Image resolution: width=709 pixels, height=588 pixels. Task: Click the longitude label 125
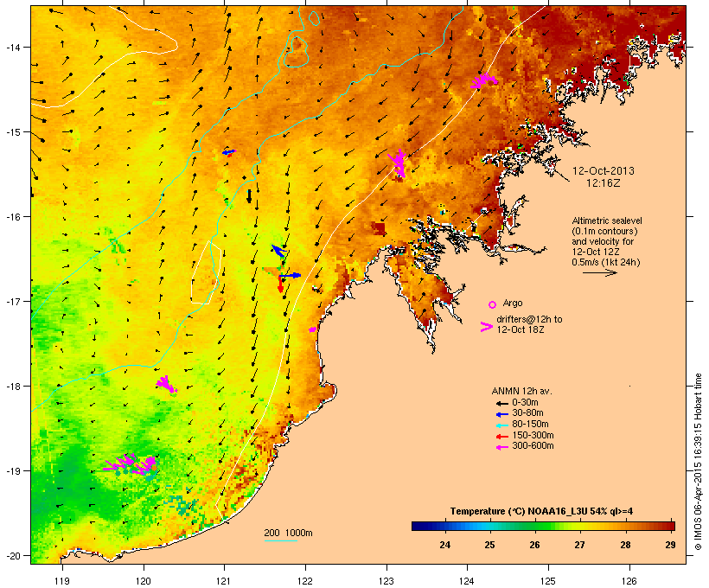[x=548, y=581]
